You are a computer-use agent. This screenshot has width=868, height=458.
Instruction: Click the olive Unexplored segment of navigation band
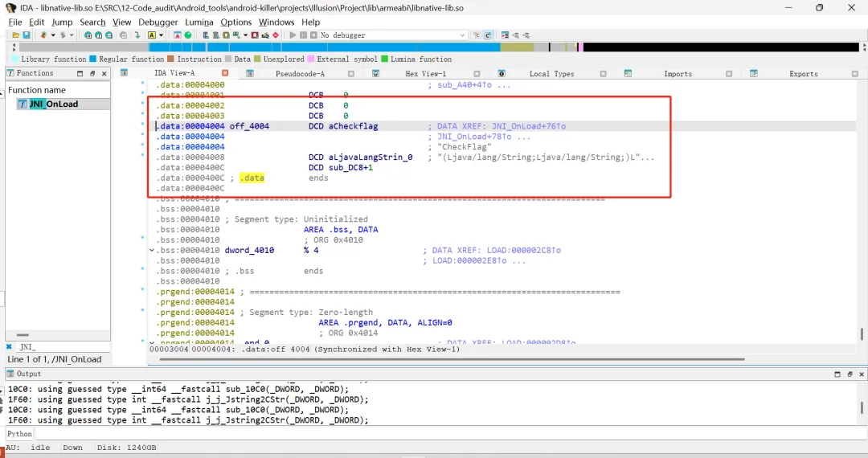pos(517,47)
